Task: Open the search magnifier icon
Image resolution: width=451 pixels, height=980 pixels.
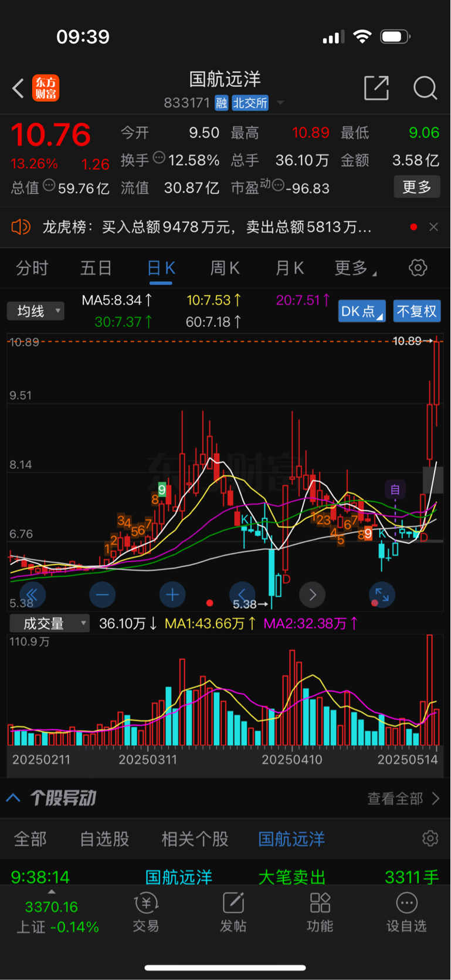Action: click(x=425, y=88)
